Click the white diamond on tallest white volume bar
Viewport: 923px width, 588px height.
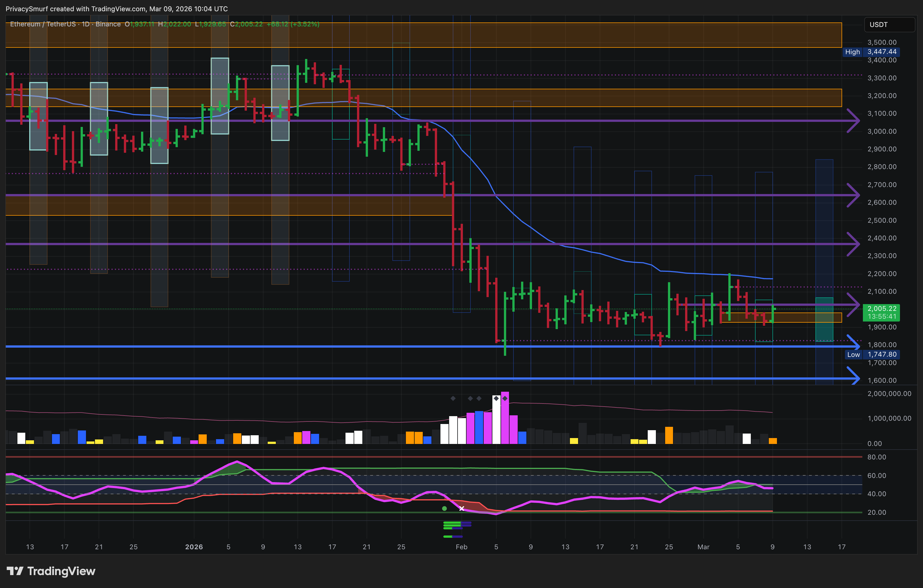tap(496, 399)
